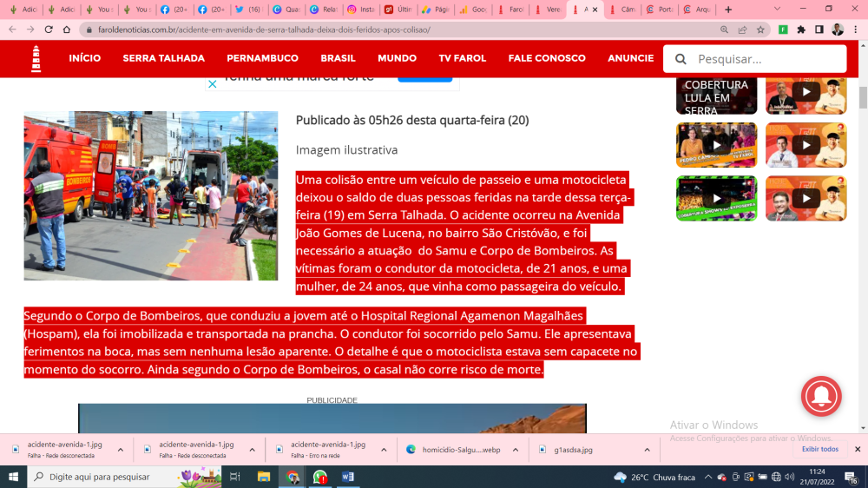Open ANUNCIE menu link
This screenshot has width=868, height=488.
tap(630, 58)
